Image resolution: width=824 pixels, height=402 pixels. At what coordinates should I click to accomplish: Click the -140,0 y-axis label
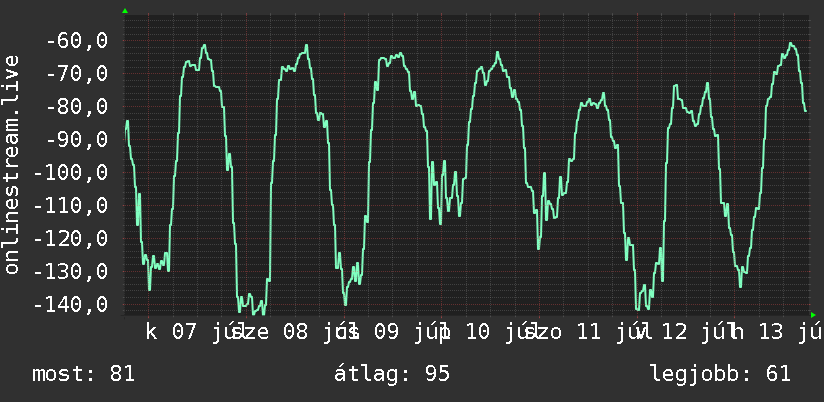pyautogui.click(x=71, y=305)
